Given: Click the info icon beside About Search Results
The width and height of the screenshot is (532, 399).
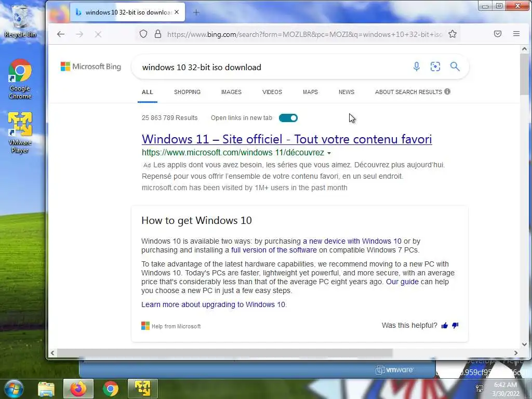Looking at the screenshot, I should (x=447, y=91).
